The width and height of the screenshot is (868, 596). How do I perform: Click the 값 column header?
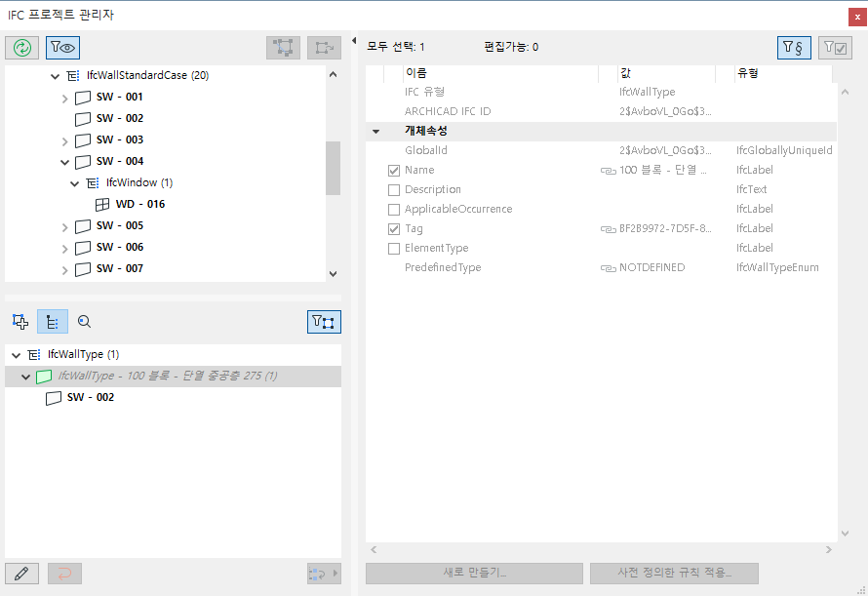(x=666, y=73)
